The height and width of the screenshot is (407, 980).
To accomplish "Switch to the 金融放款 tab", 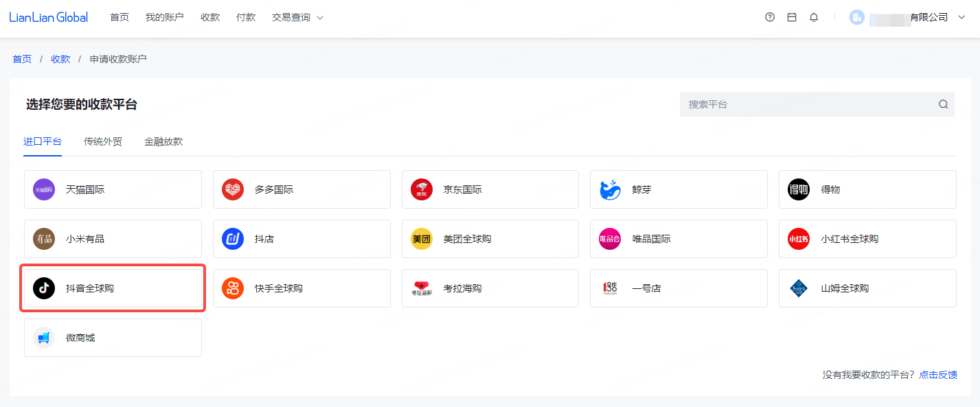I will coord(163,142).
